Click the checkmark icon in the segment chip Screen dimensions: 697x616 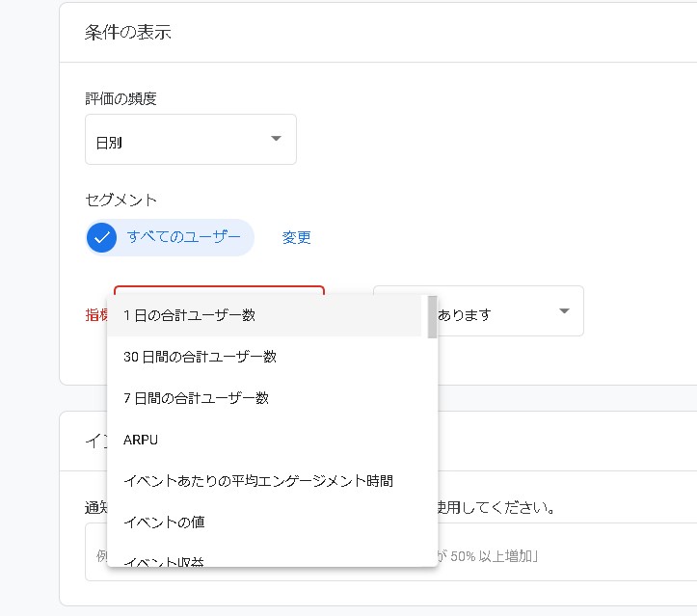102,237
